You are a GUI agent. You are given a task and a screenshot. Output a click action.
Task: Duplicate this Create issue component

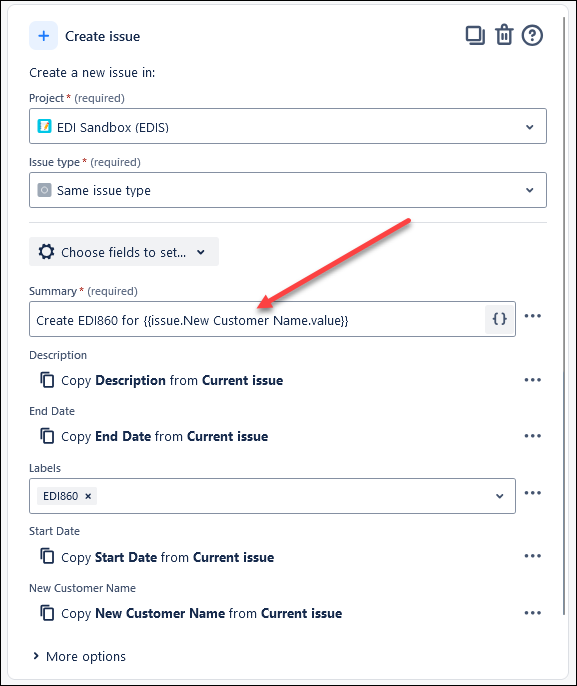(475, 35)
